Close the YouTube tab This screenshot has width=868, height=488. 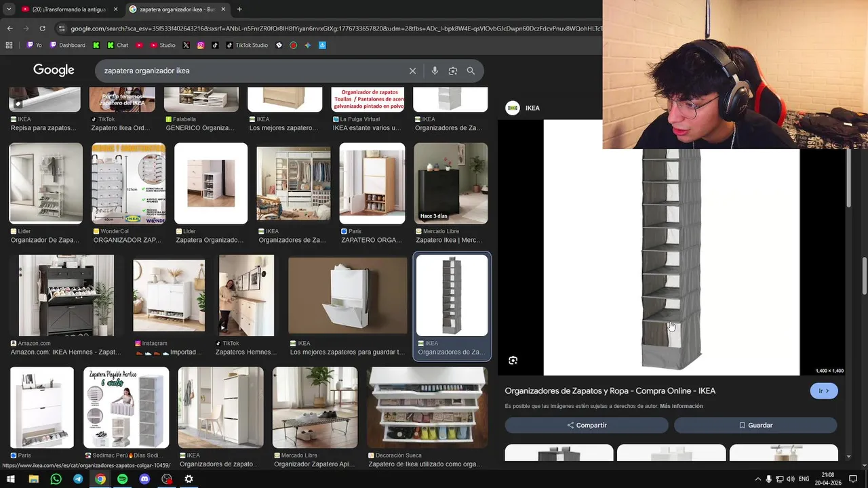click(114, 9)
